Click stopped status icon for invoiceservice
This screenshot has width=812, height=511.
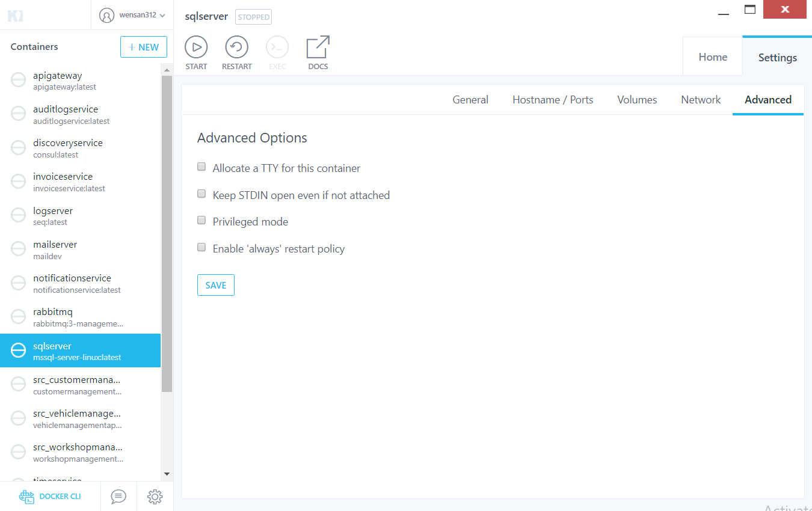click(x=19, y=180)
